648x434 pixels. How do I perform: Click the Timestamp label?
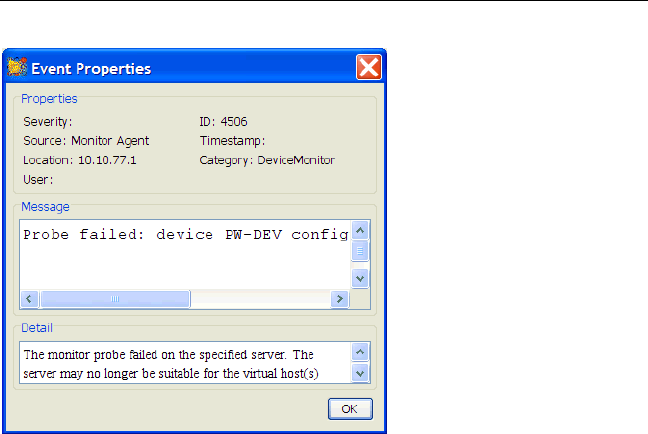coord(232,141)
